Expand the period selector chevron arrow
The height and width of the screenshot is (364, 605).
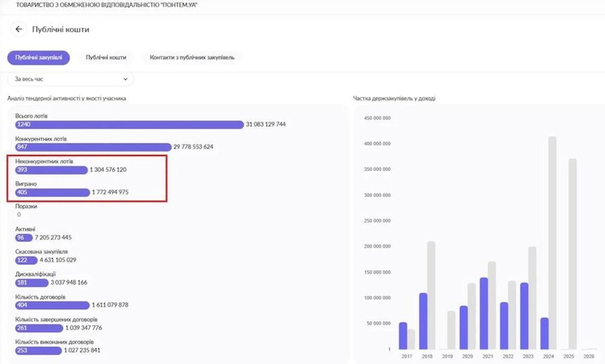pos(125,79)
